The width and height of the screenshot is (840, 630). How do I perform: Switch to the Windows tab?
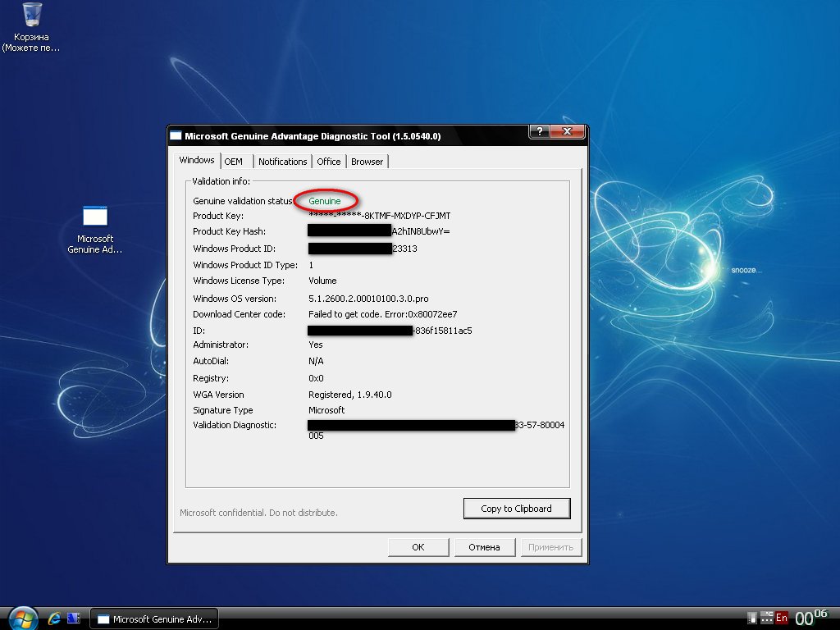click(197, 160)
